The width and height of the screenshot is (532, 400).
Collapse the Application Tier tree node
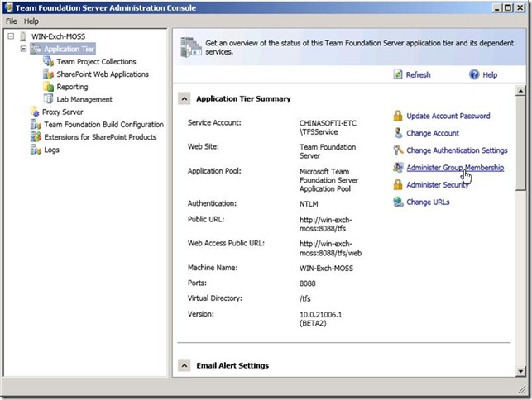23,49
